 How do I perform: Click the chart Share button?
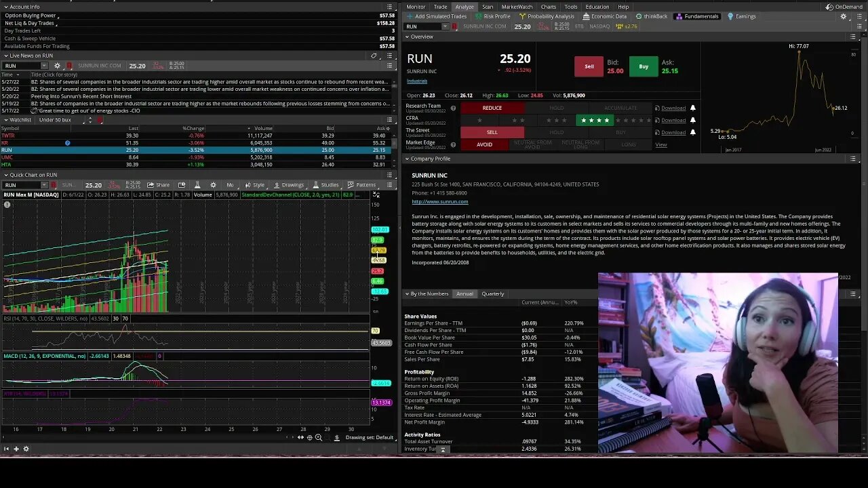click(159, 185)
